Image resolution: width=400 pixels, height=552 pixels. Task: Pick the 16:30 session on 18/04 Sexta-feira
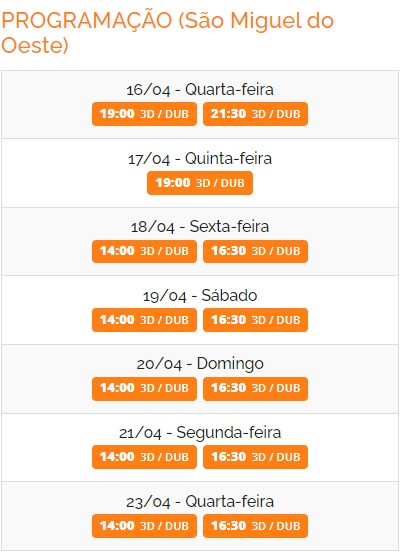point(256,251)
